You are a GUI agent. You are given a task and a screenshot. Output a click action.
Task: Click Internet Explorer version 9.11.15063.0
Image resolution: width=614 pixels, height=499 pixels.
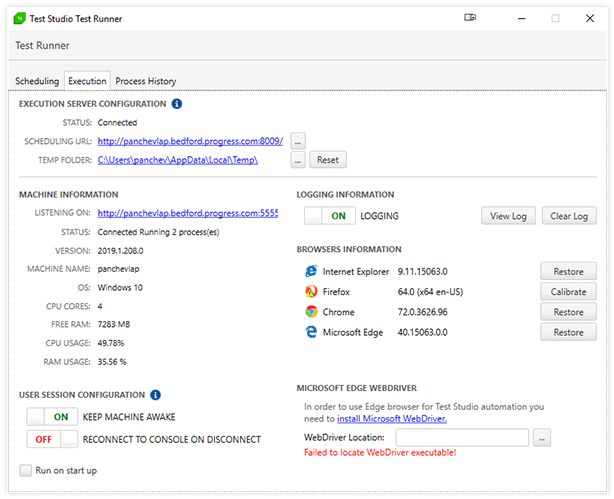423,271
